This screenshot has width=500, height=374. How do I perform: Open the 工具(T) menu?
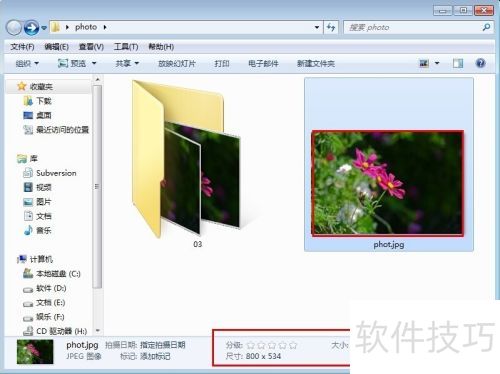click(x=126, y=47)
